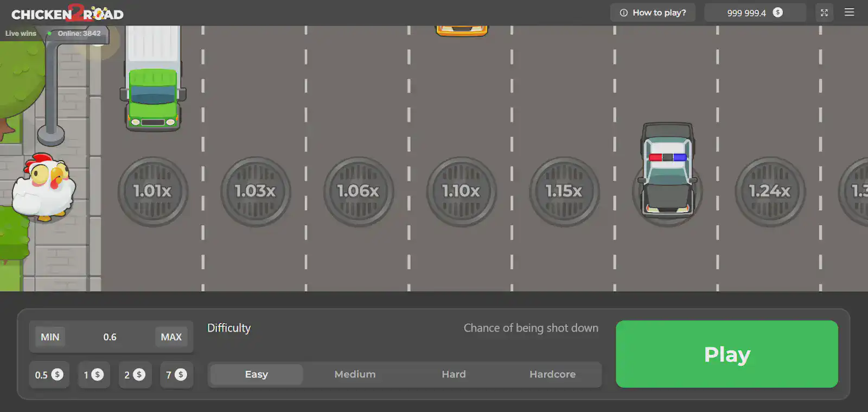Toggle fullscreen mode icon
Image resolution: width=868 pixels, height=412 pixels.
824,12
